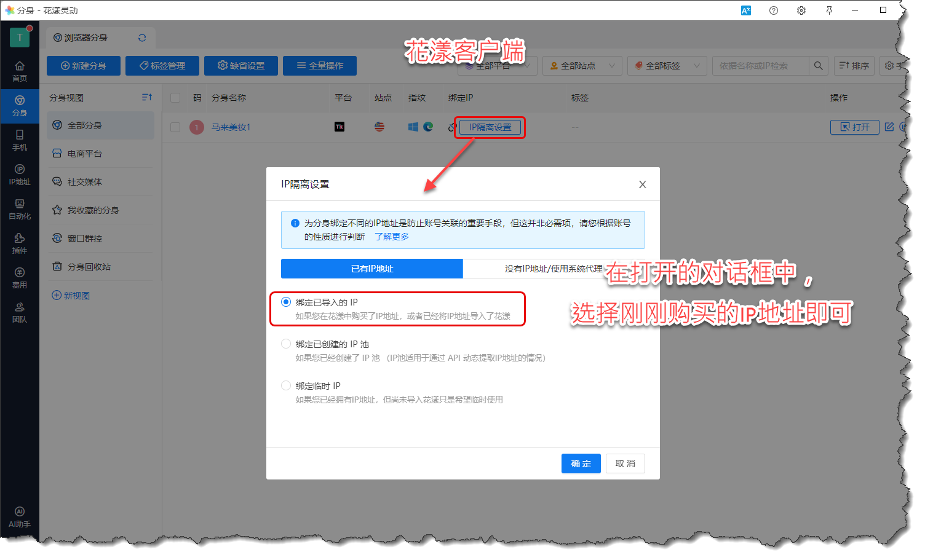
Task: Select 窗口群控 view
Action: 101,239
